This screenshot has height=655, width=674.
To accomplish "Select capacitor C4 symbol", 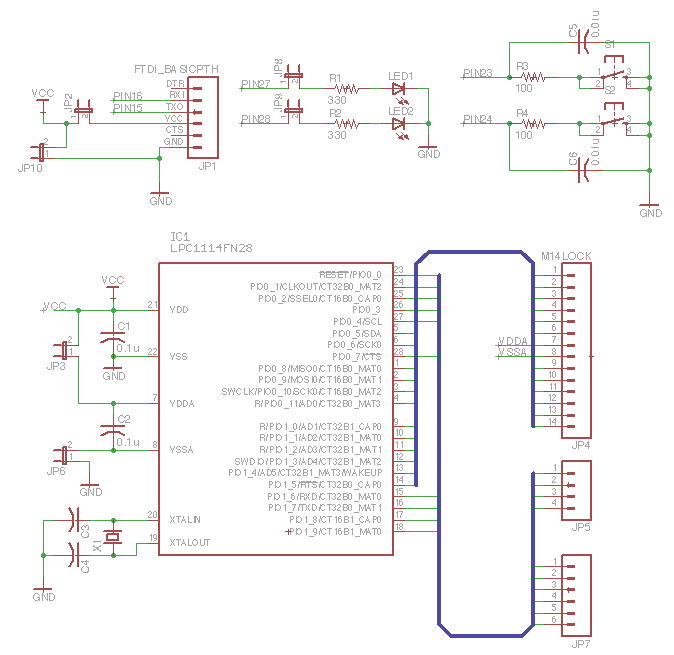I will (74, 555).
